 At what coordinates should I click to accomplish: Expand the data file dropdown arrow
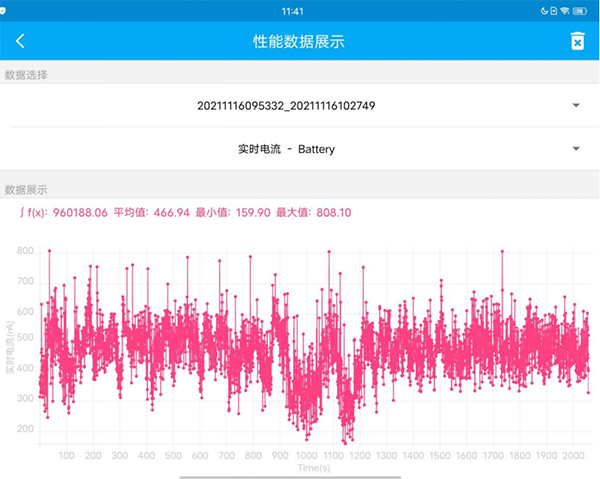[x=576, y=105]
